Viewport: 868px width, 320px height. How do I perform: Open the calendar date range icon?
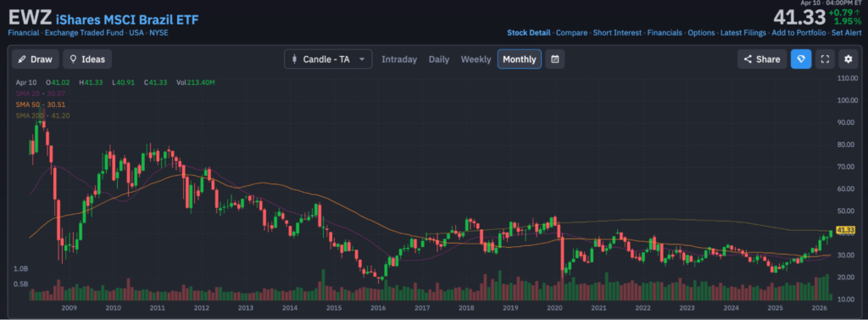tap(555, 59)
